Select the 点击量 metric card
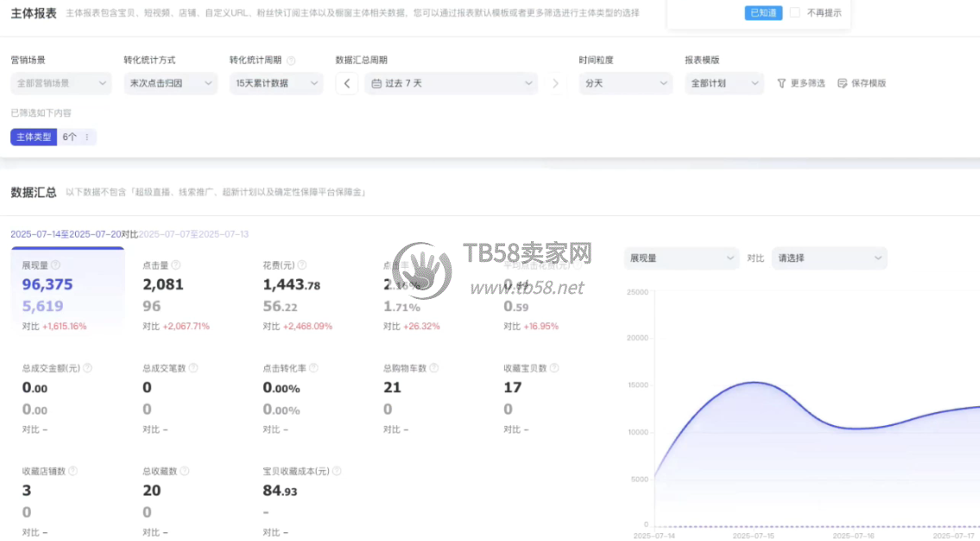This screenshot has height=541, width=980. pyautogui.click(x=186, y=290)
